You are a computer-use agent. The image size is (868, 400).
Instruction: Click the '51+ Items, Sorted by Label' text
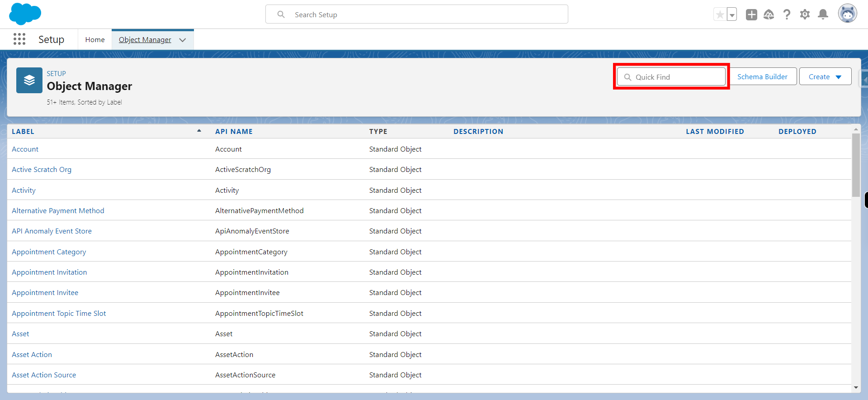click(x=84, y=102)
